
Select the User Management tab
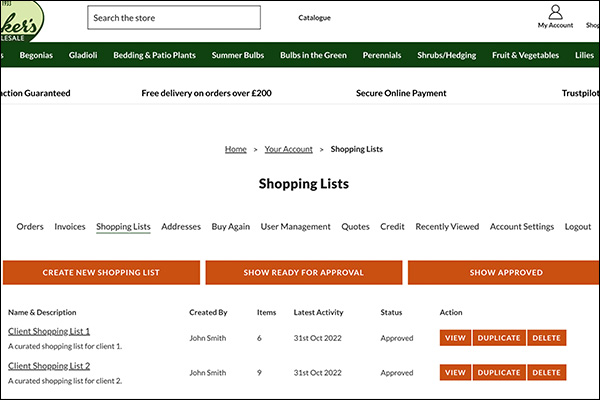click(295, 227)
